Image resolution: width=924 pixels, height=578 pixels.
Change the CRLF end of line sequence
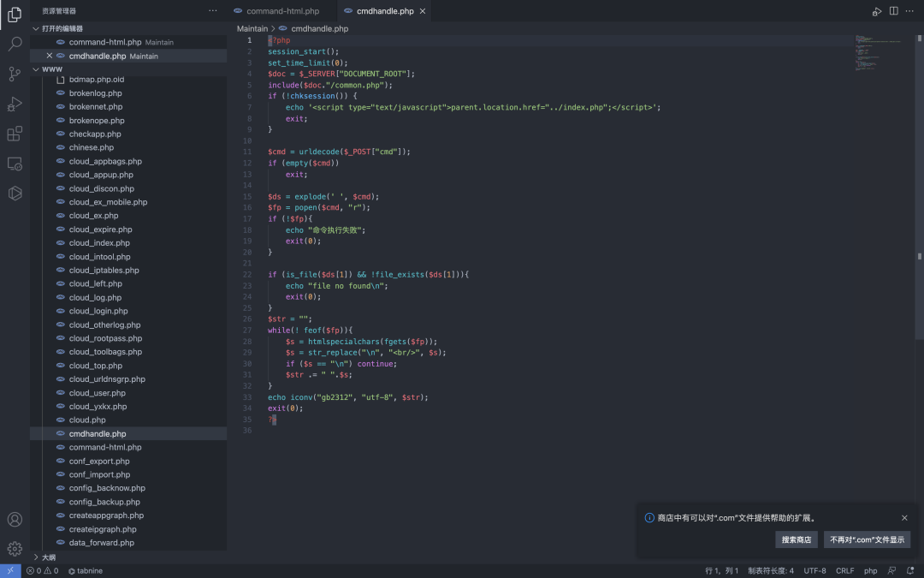844,571
